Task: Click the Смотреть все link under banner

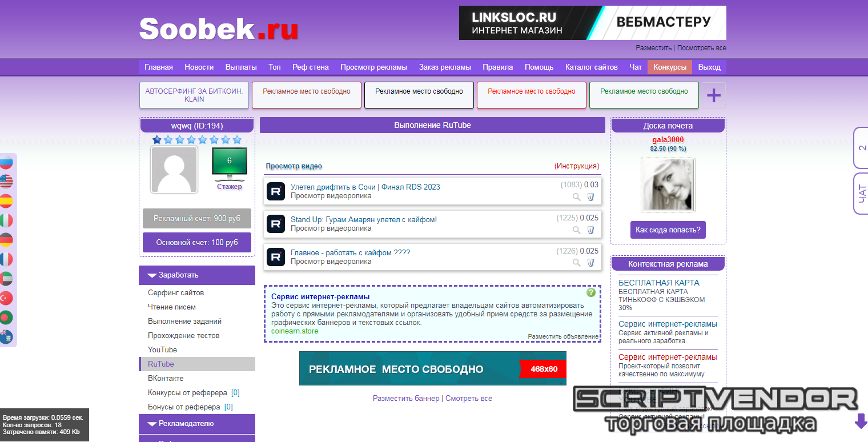Action: tap(469, 399)
